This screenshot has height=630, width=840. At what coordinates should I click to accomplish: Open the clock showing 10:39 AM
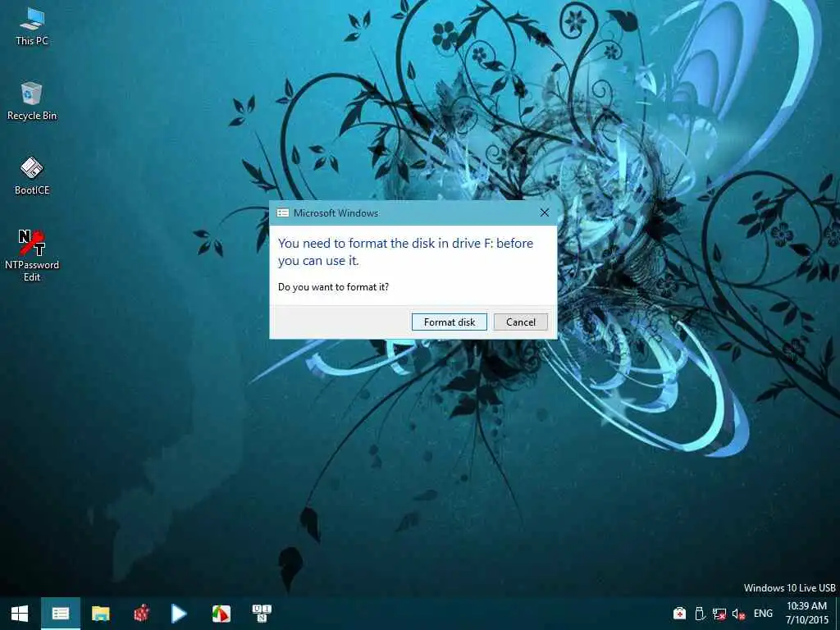(806, 613)
